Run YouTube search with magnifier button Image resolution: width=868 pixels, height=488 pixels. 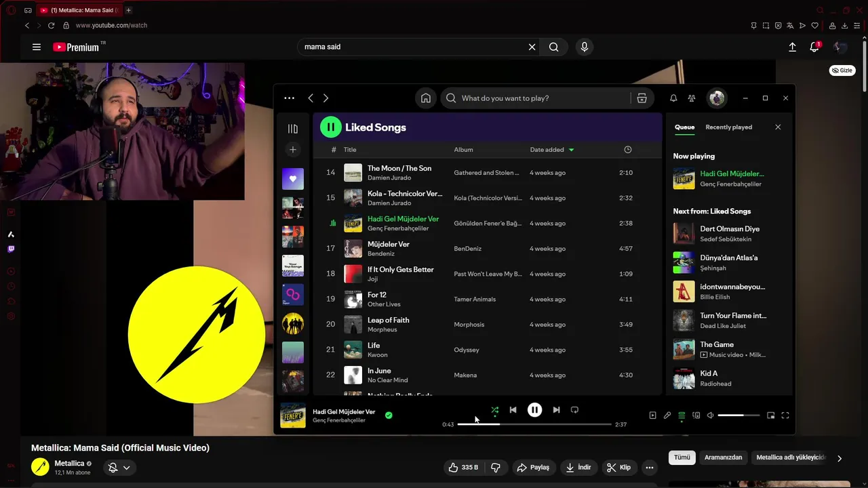554,47
